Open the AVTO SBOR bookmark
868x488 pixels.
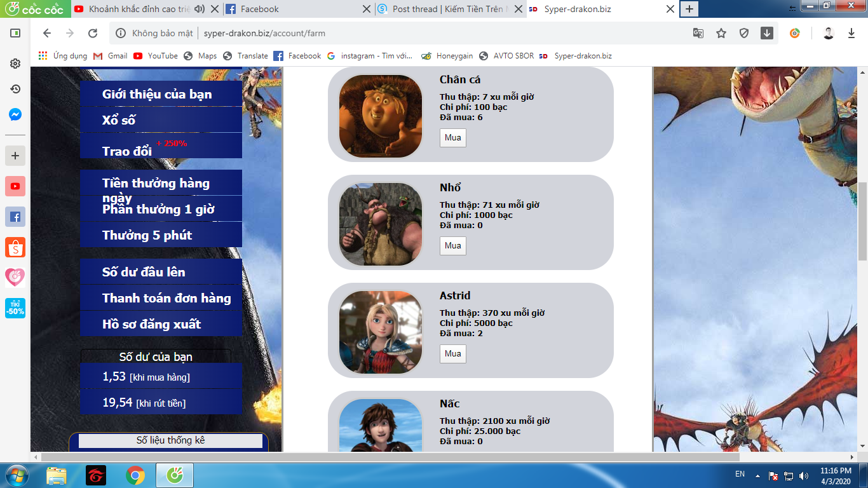[506, 56]
